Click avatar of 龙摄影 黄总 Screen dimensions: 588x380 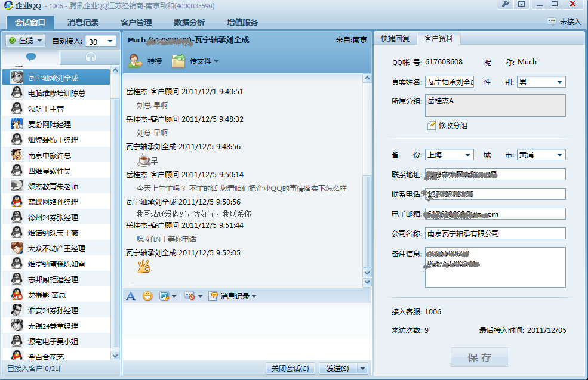point(17,295)
